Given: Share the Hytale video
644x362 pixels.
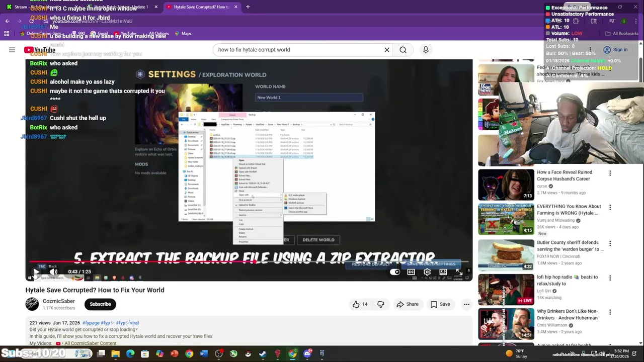Looking at the screenshot, I should pyautogui.click(x=408, y=304).
